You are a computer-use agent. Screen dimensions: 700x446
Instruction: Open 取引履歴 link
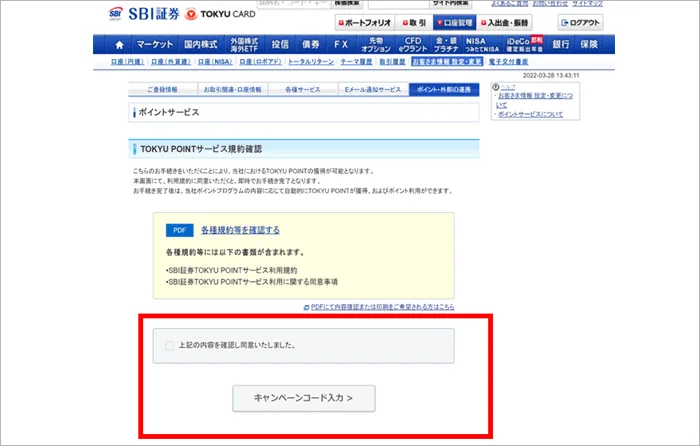coord(392,62)
